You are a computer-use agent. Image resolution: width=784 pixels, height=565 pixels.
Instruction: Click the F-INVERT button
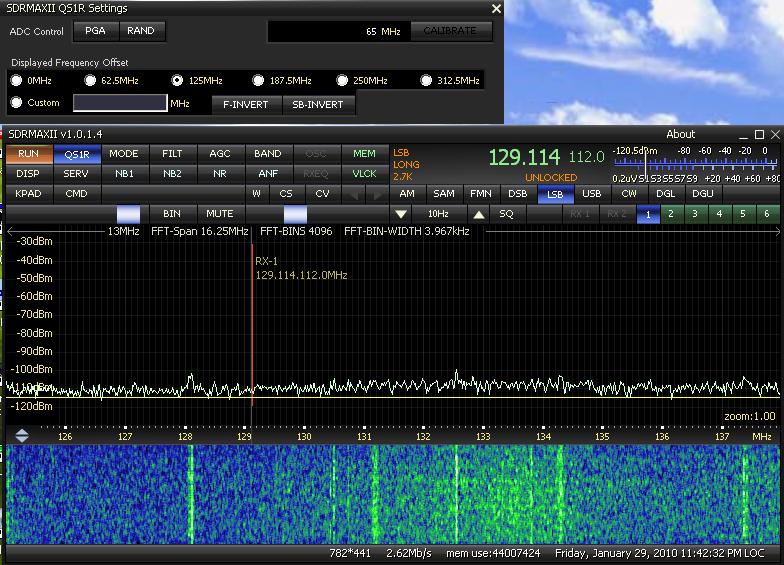click(x=246, y=105)
